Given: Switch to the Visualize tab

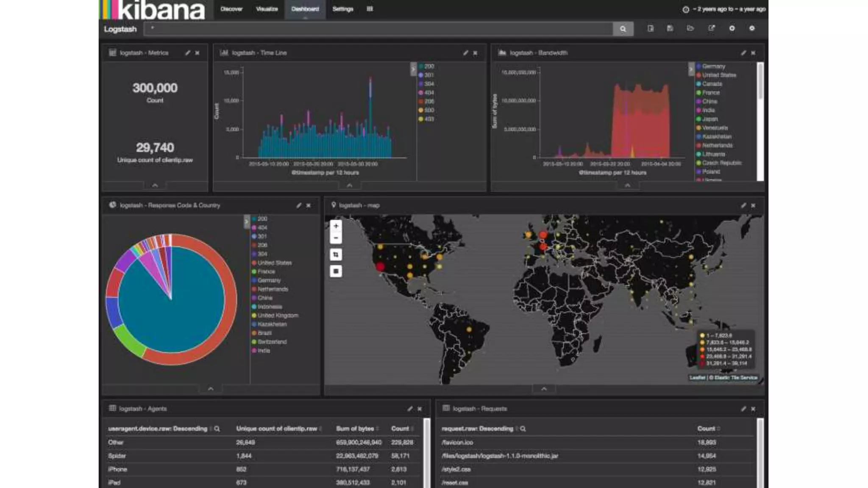Looking at the screenshot, I should [x=267, y=9].
